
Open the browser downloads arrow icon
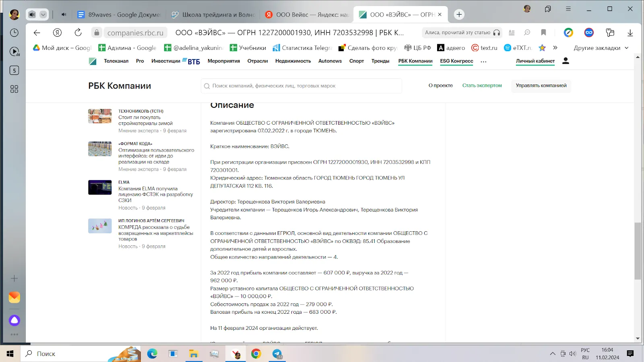[x=630, y=33]
